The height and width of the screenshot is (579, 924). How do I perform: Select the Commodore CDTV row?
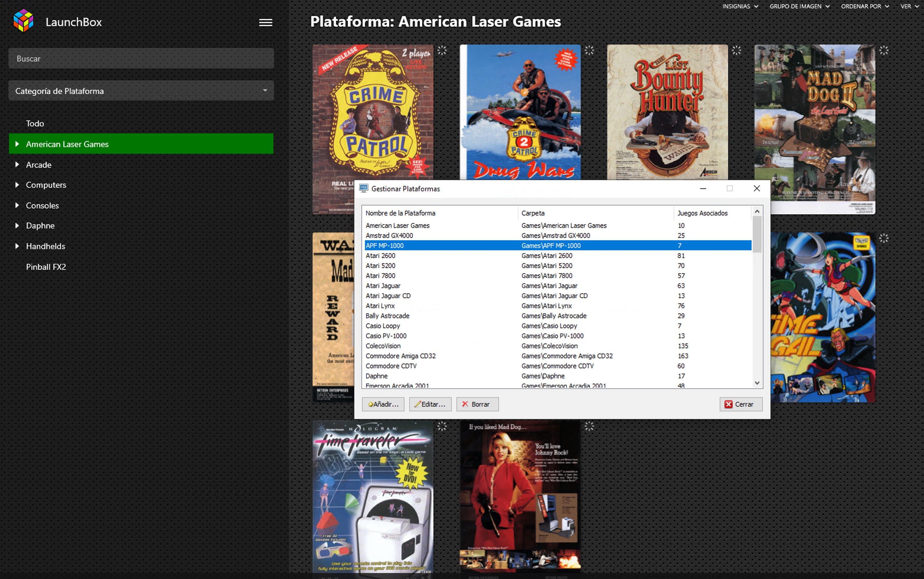[x=558, y=366]
